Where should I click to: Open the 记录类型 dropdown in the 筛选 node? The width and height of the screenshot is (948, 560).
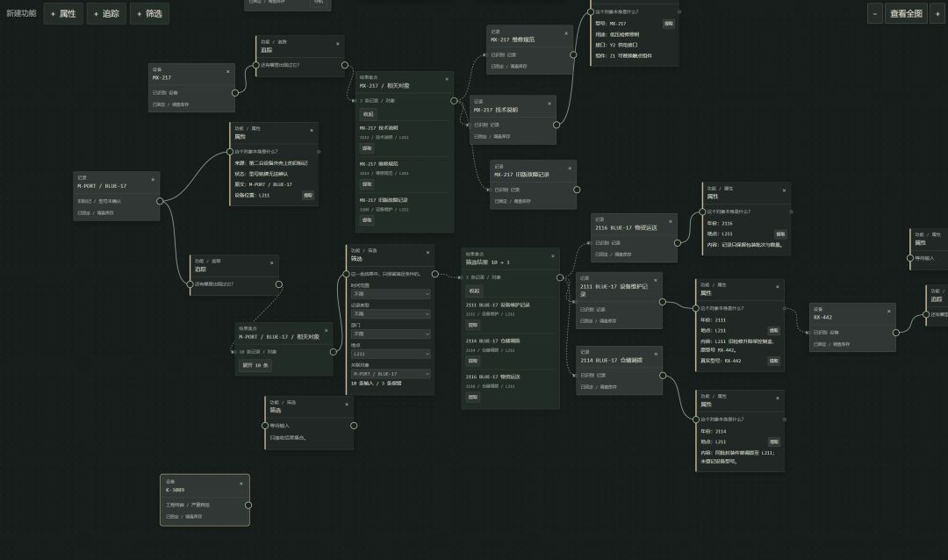pos(391,314)
